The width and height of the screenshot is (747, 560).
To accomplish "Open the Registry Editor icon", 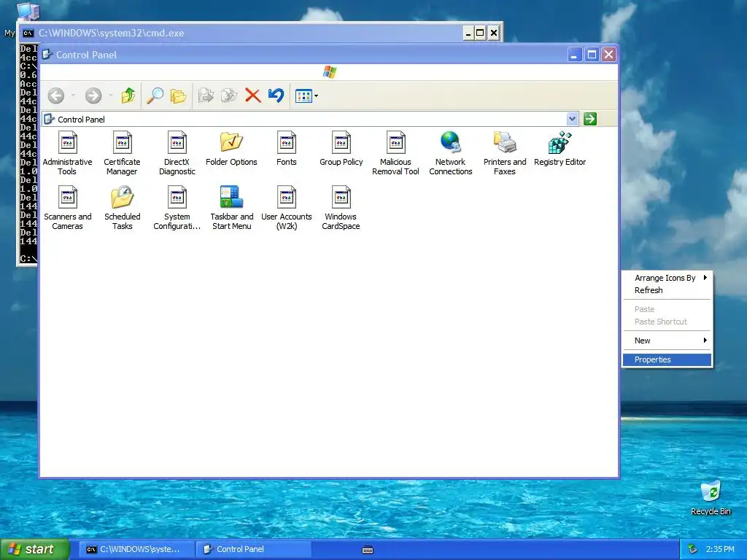I will pos(560,149).
